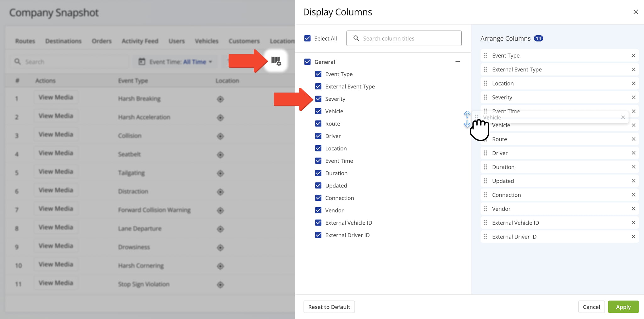Click the location target icon for Collision row
This screenshot has height=319, width=644.
[220, 136]
